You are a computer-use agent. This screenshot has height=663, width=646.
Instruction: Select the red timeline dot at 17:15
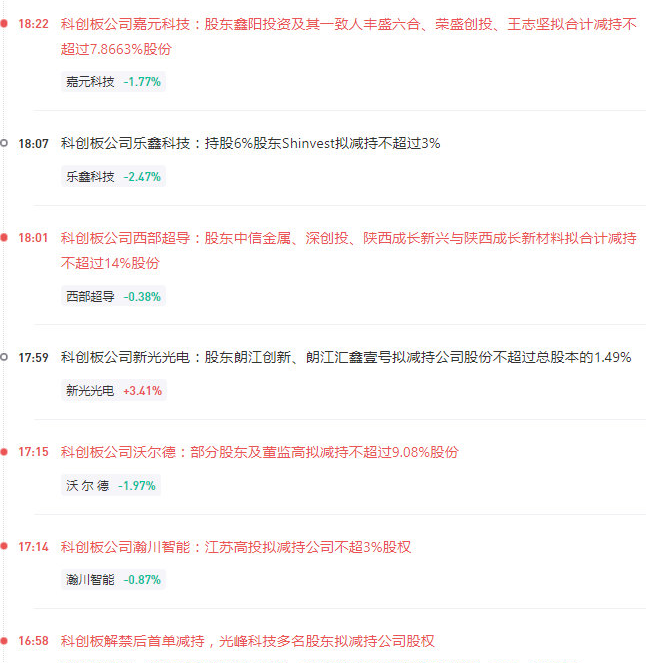[x=4, y=452]
